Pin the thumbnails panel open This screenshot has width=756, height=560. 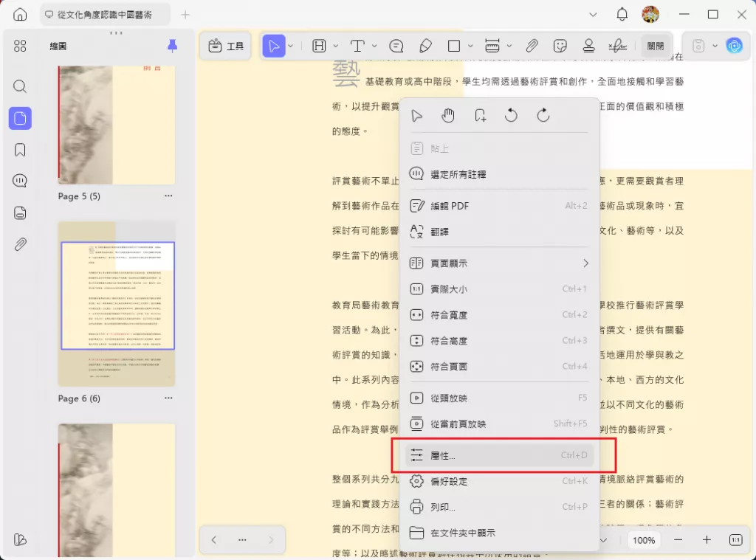171,45
